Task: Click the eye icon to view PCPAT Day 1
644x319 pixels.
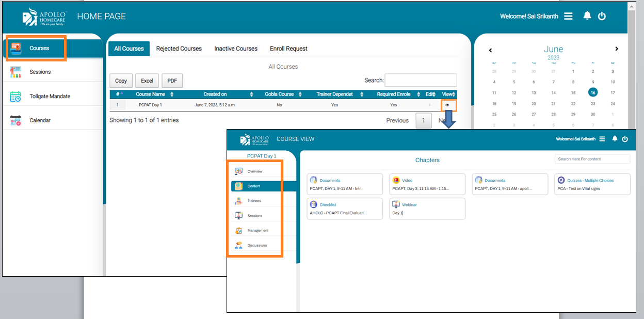Action: coord(447,105)
